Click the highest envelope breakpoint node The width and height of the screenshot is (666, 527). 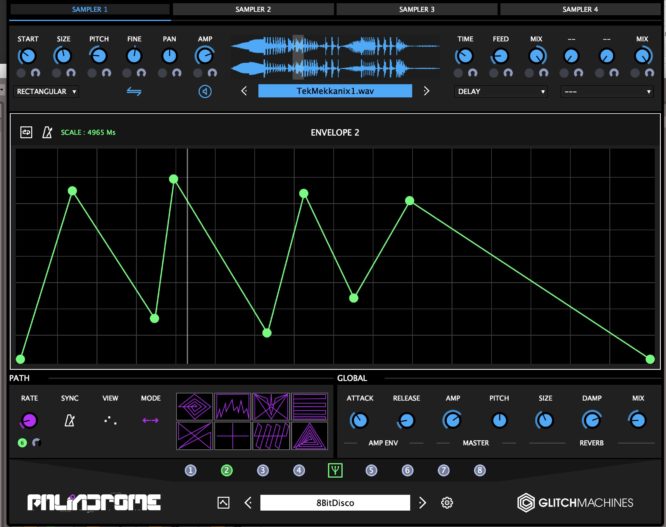coord(173,179)
